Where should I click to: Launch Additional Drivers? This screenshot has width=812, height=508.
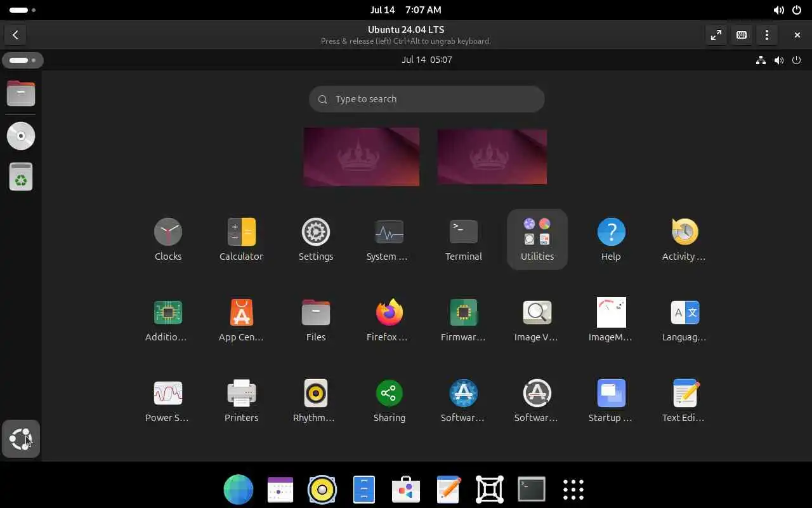tap(167, 320)
